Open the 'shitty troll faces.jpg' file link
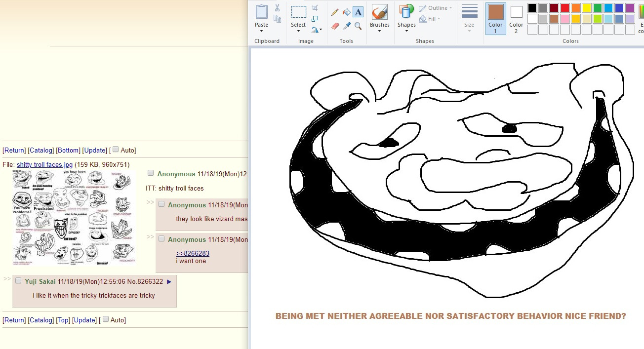This screenshot has width=644, height=349. point(44,164)
